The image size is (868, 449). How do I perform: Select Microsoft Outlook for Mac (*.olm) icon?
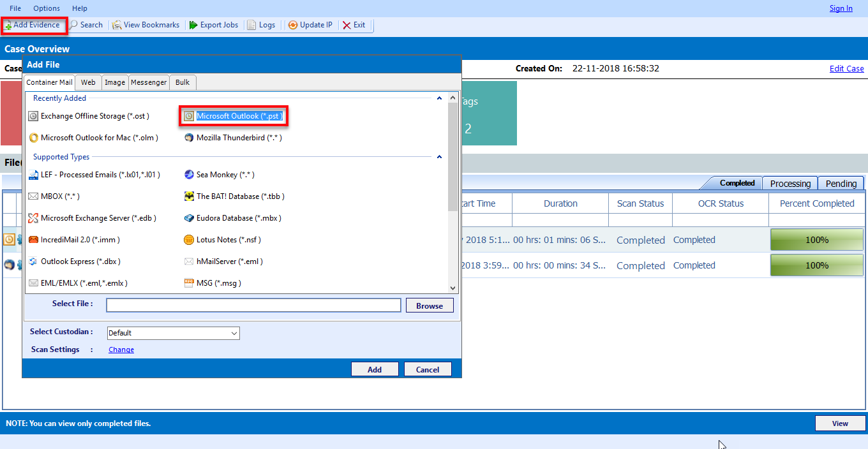[x=34, y=138]
